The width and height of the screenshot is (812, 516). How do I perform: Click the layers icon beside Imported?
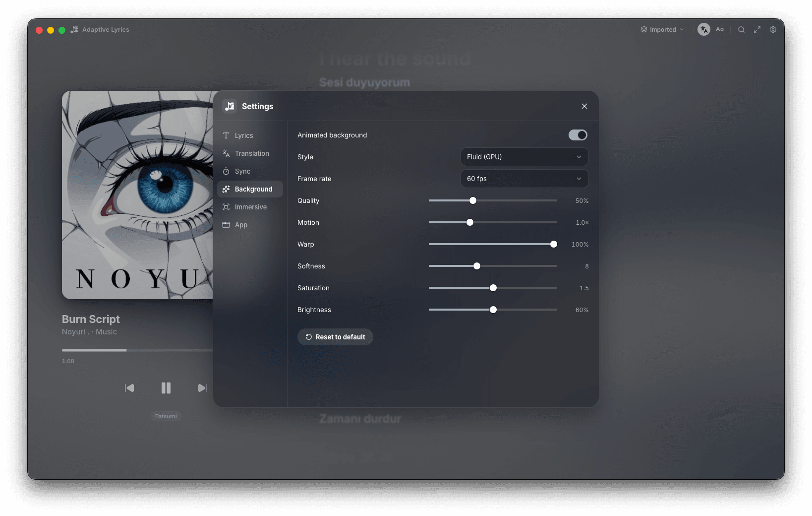pos(643,30)
